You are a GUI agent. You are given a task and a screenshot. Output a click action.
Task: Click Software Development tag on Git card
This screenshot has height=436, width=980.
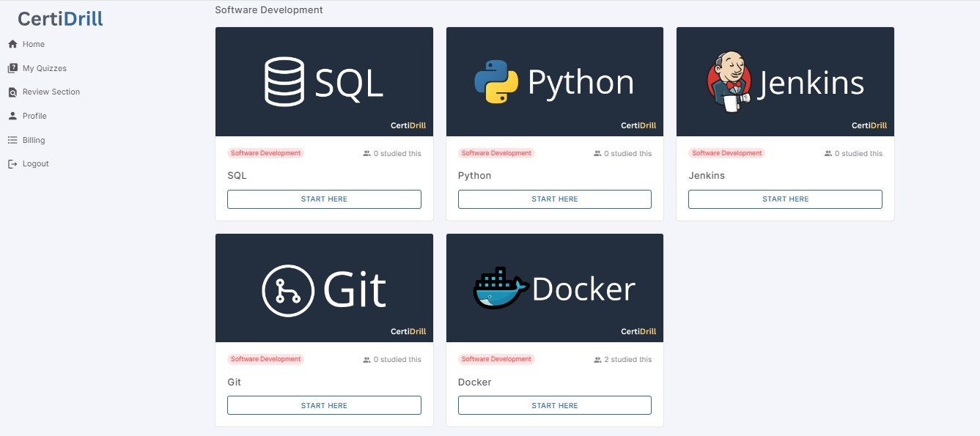(x=265, y=359)
